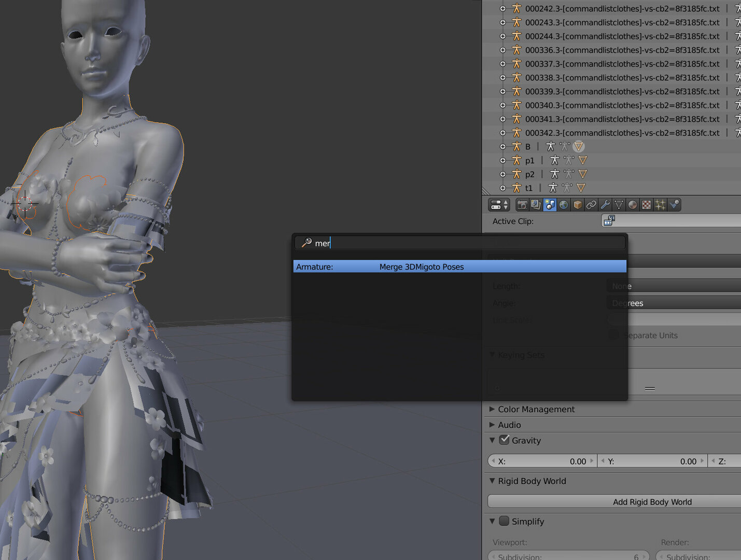Select outliner item 000243.3 commandlistclothes
The image size is (741, 560).
coord(622,22)
